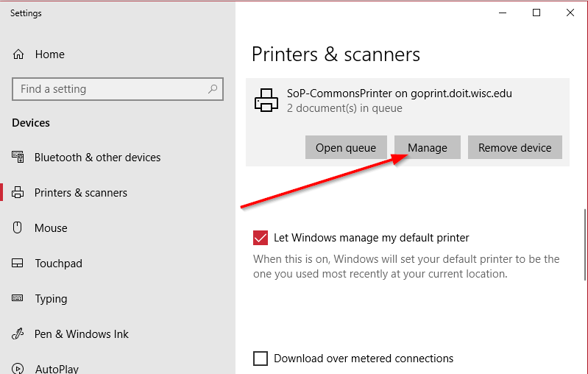The height and width of the screenshot is (374, 588).
Task: Click the Manage button
Action: click(428, 147)
